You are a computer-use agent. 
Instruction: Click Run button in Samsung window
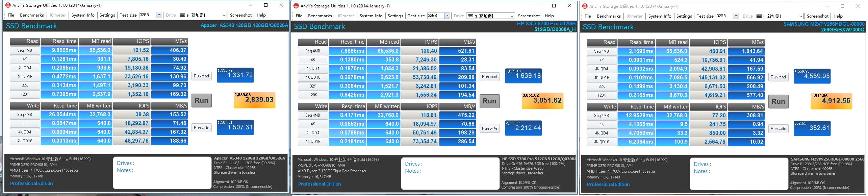point(778,101)
